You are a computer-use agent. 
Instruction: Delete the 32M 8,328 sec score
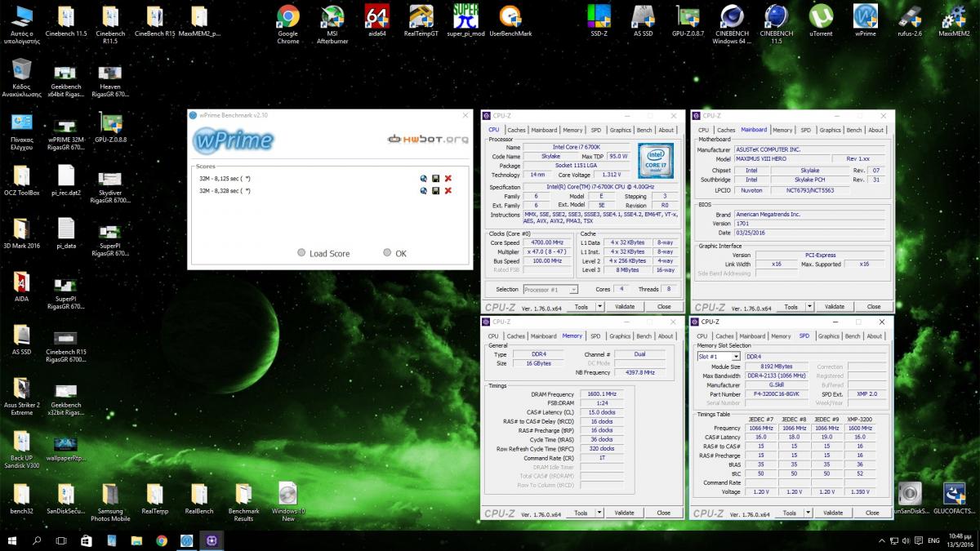(448, 190)
